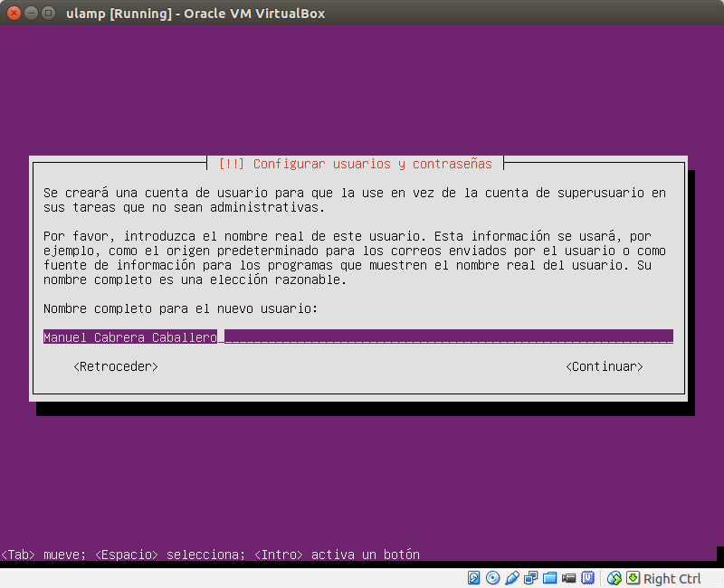Toggle the keyboard capture indicator
The width and height of the screenshot is (724, 588).
tap(633, 578)
